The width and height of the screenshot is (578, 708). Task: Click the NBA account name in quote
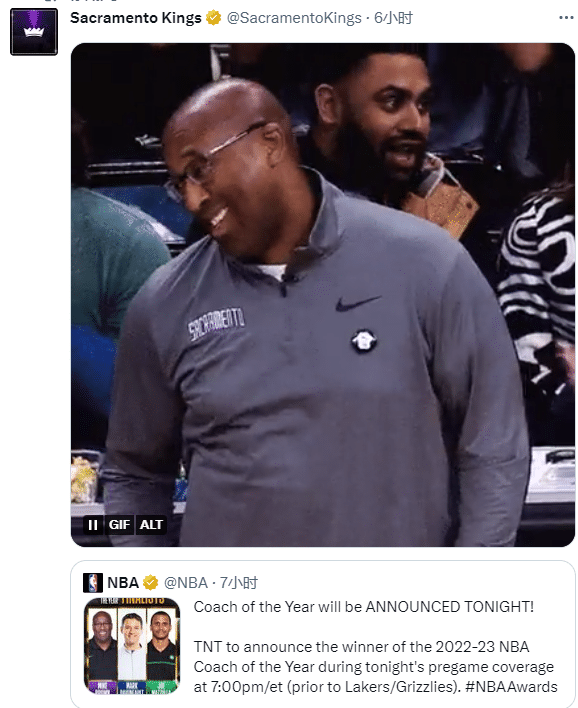coord(123,583)
